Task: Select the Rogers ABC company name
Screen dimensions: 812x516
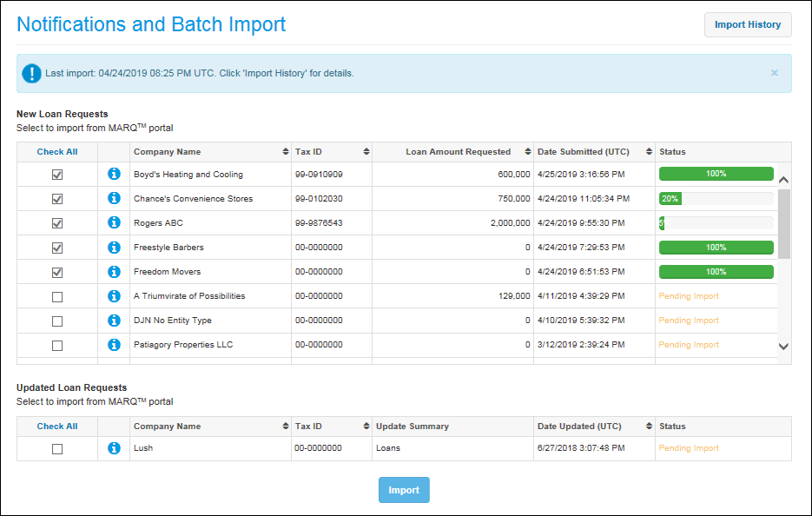Action: click(158, 222)
